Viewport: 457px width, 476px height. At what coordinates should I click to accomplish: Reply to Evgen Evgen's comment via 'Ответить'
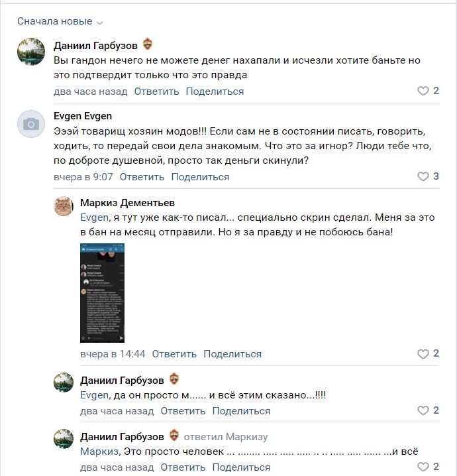[142, 177]
